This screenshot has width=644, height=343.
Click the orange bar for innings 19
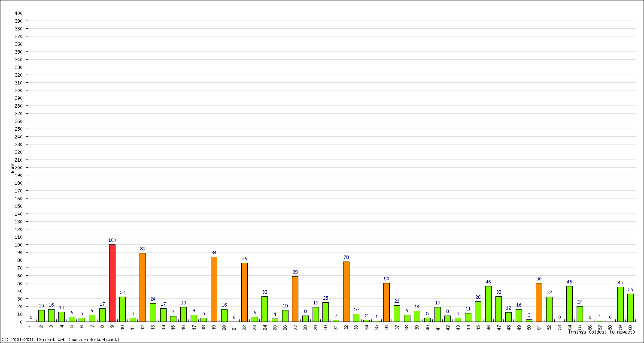[x=214, y=289]
